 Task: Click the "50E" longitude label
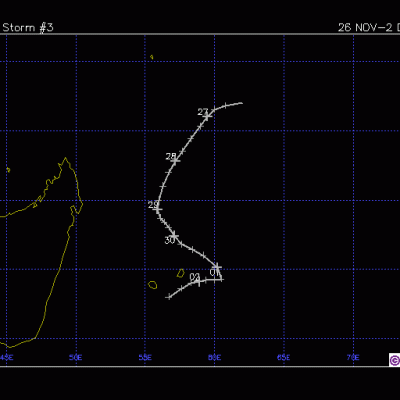coord(76,358)
